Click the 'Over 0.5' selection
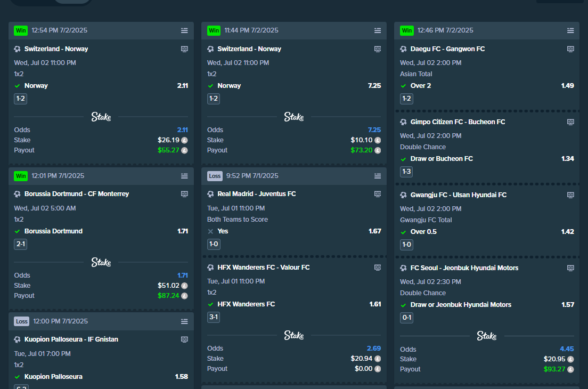Viewport: 588px width, 389px height. click(423, 232)
